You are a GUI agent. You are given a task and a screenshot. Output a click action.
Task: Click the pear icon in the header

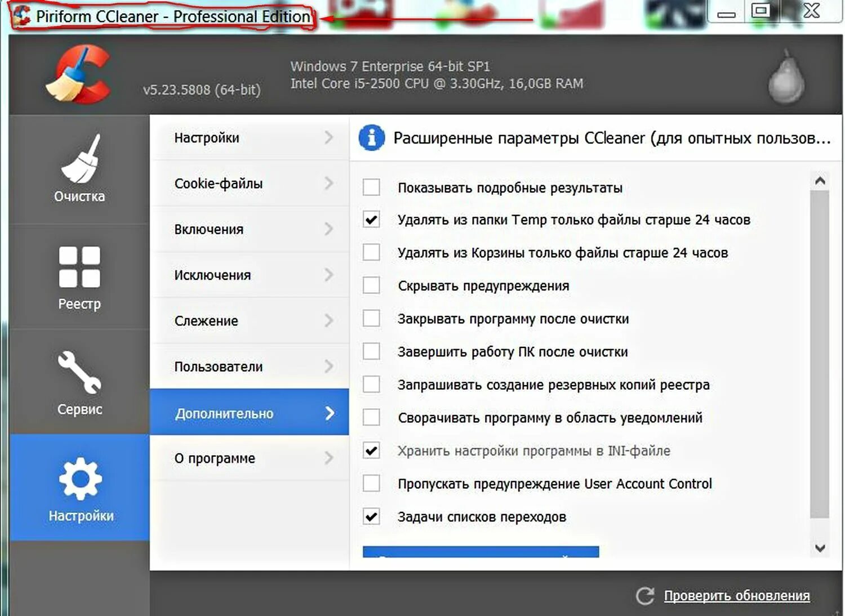pyautogui.click(x=786, y=77)
